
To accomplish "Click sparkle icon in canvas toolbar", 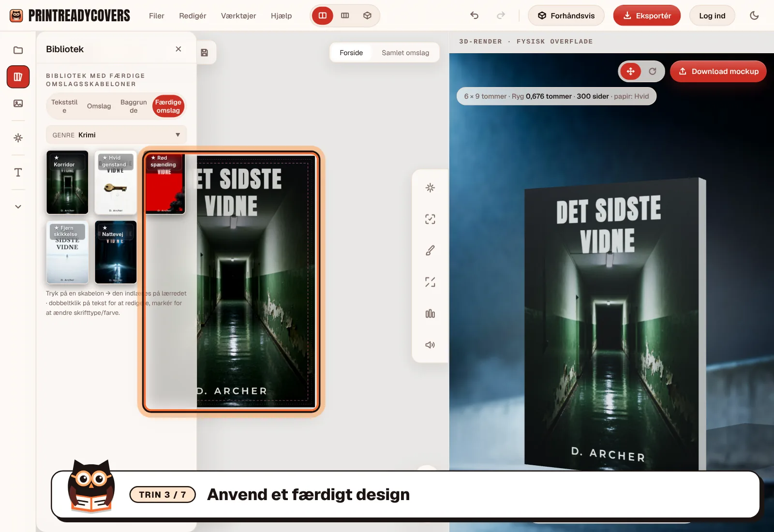I will (430, 188).
